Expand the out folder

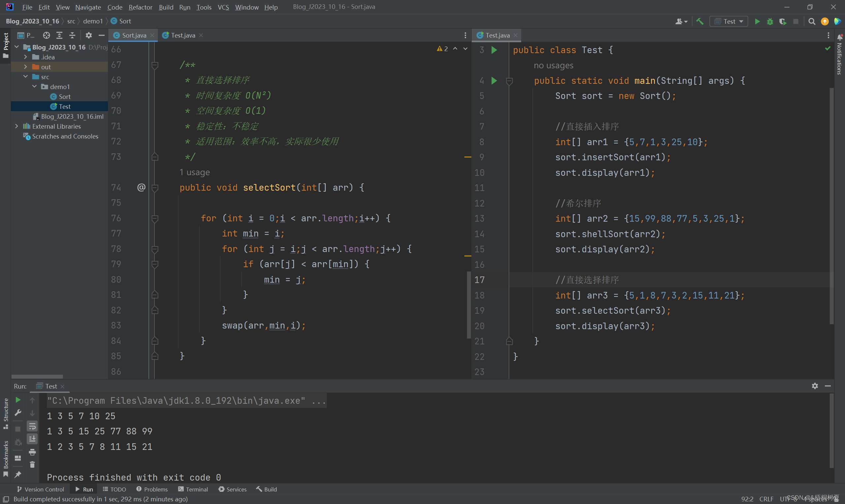tap(25, 67)
